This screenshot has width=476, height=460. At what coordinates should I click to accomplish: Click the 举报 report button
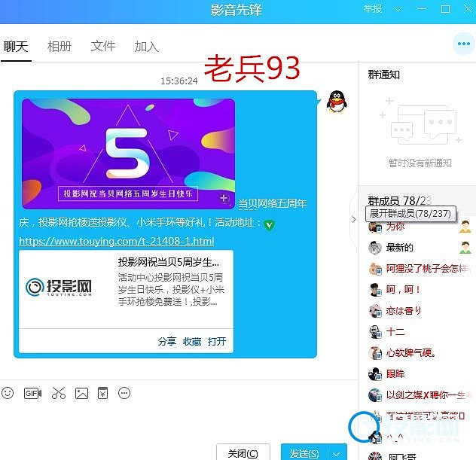pyautogui.click(x=373, y=8)
